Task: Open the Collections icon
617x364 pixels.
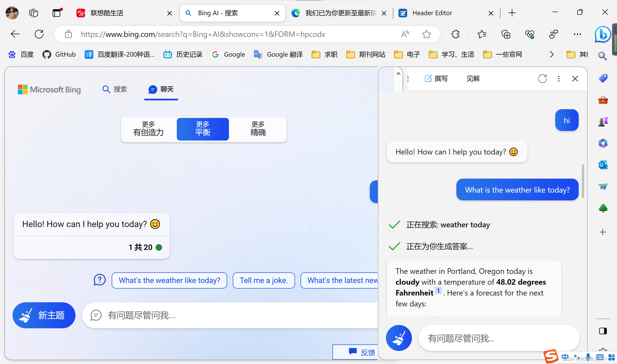Action: [506, 34]
